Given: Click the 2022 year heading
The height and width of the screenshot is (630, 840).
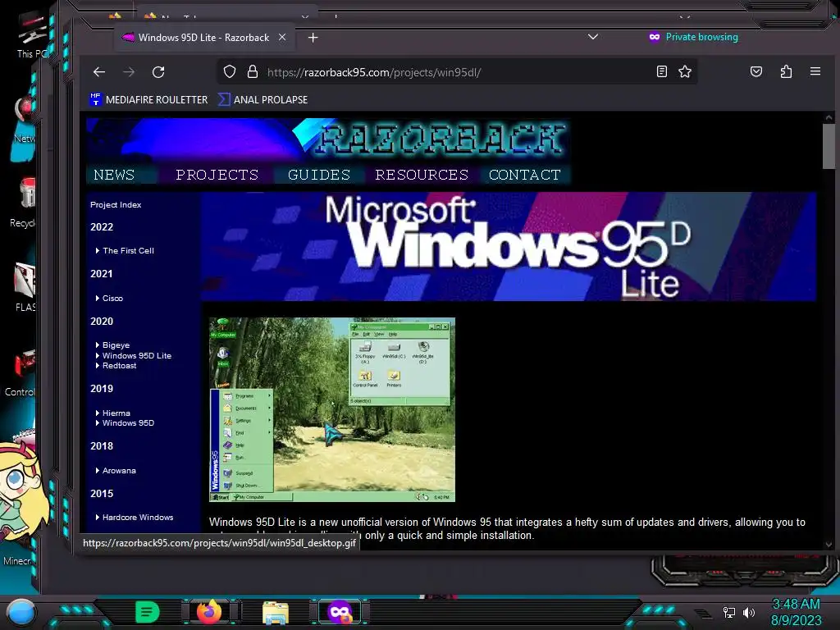Looking at the screenshot, I should point(102,227).
